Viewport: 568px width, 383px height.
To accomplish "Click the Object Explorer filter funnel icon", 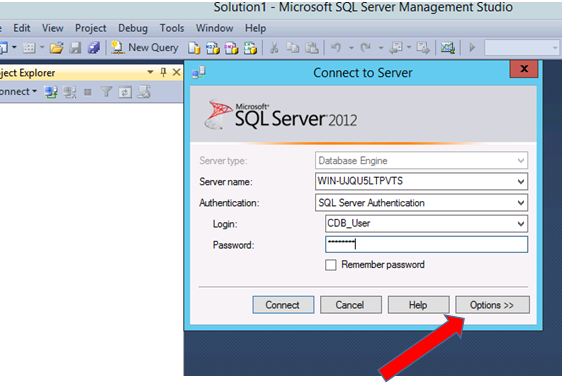I will click(106, 92).
